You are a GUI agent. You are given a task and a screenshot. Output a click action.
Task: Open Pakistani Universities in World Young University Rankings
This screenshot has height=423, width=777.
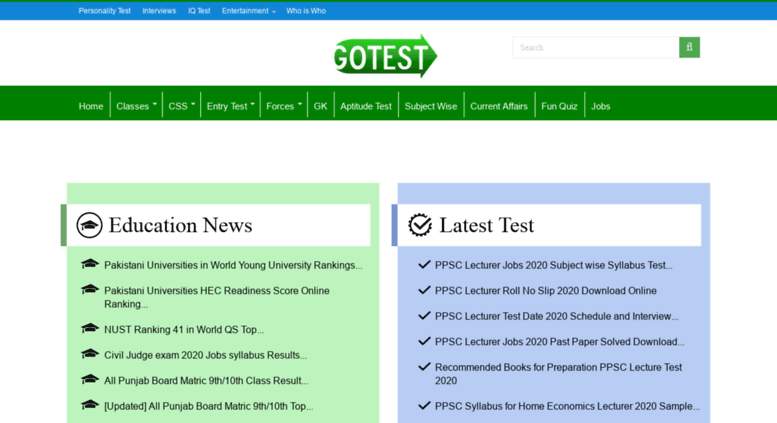coord(233,265)
